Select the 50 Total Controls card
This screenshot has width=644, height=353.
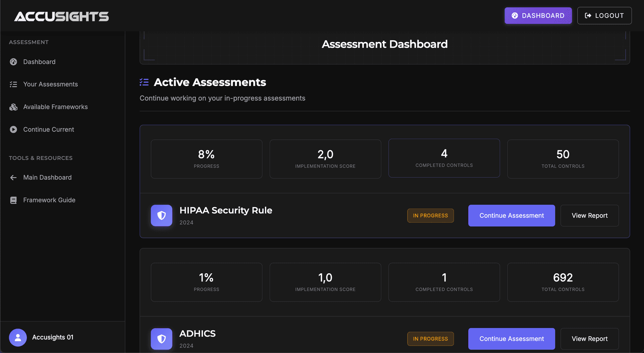click(x=563, y=159)
